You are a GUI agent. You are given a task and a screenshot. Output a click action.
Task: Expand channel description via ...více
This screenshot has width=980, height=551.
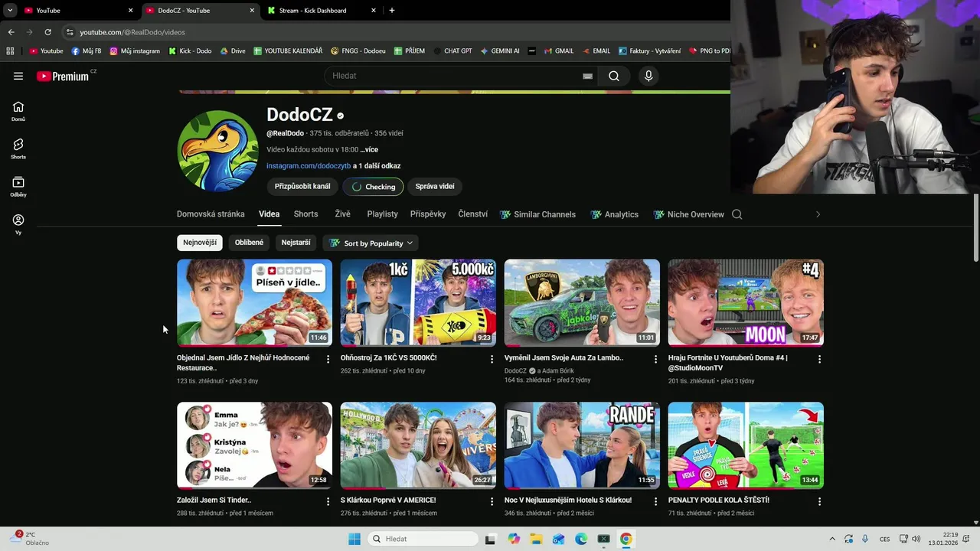[x=369, y=150]
